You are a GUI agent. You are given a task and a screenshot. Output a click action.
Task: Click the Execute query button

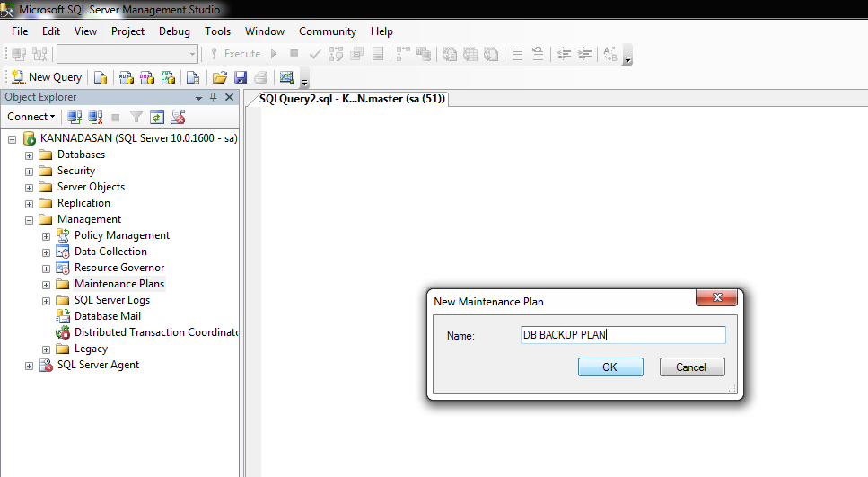[x=236, y=54]
